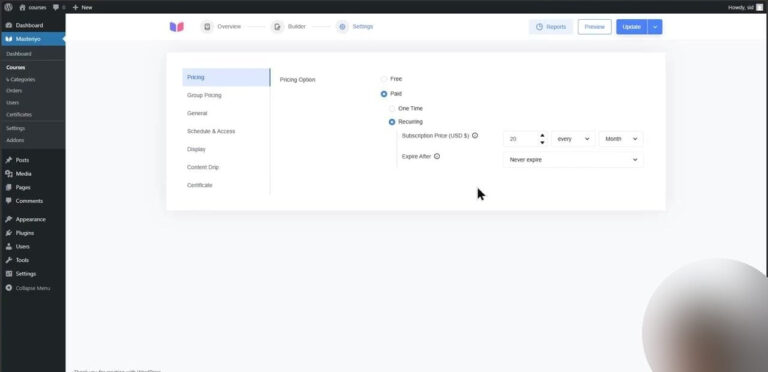Choose the One Time payment option

coord(392,109)
